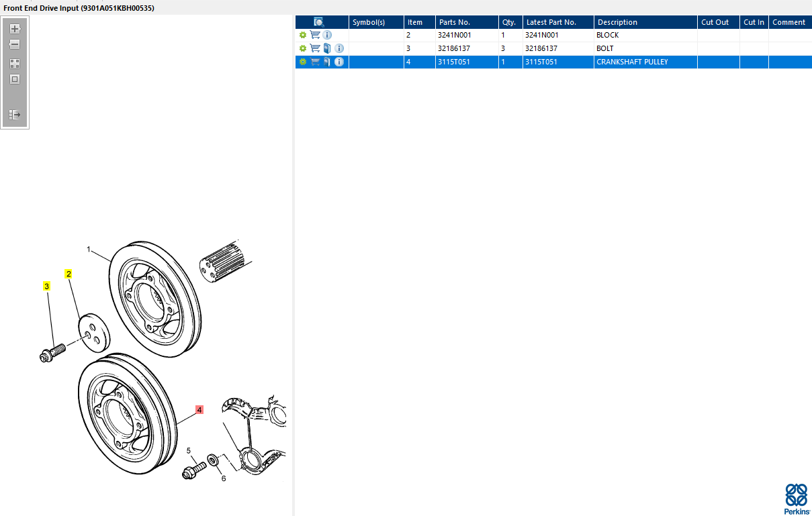Add BOLT 32186137 to cart
Image resolution: width=812 pixels, height=516 pixels.
315,48
